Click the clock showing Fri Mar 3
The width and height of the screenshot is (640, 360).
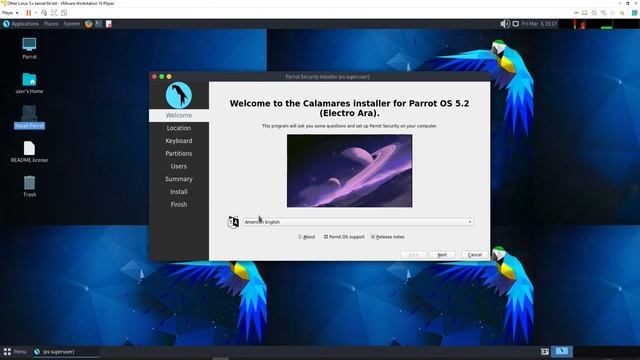pos(539,24)
